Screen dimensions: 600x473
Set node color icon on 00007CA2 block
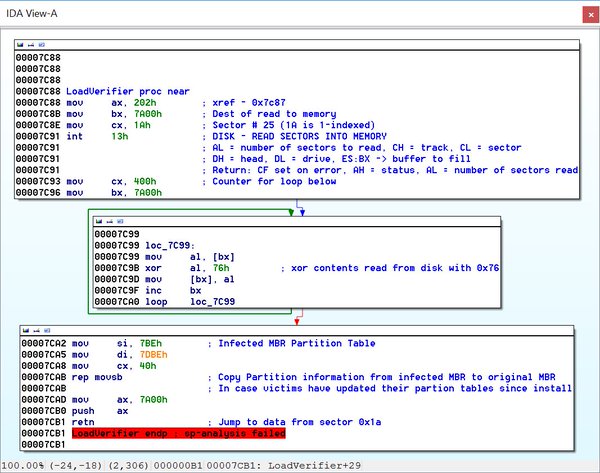[x=26, y=330]
